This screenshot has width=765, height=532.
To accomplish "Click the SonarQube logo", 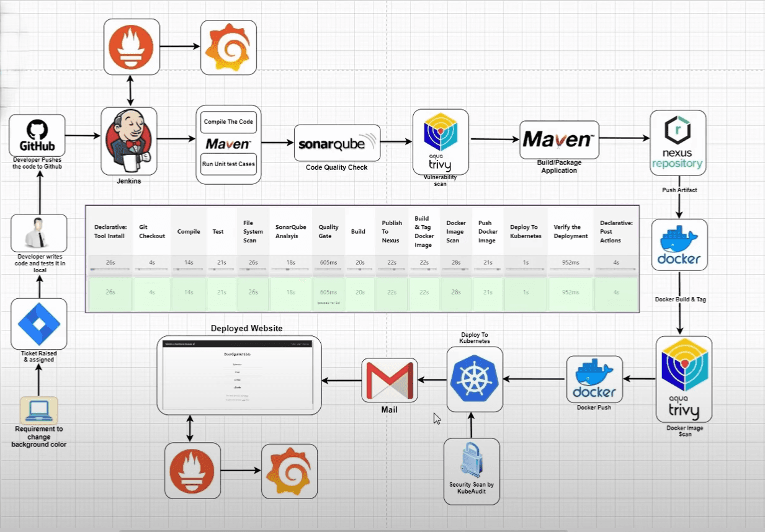I will [337, 143].
